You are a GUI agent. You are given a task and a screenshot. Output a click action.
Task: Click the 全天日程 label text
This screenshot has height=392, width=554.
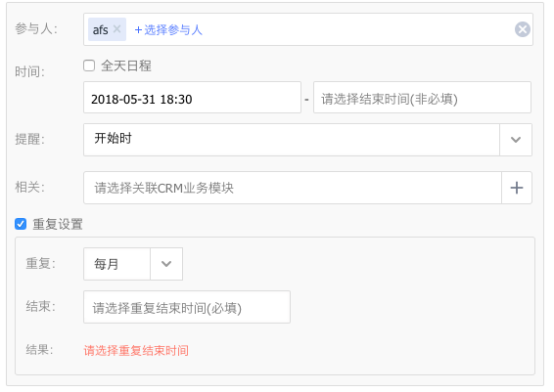click(x=126, y=65)
